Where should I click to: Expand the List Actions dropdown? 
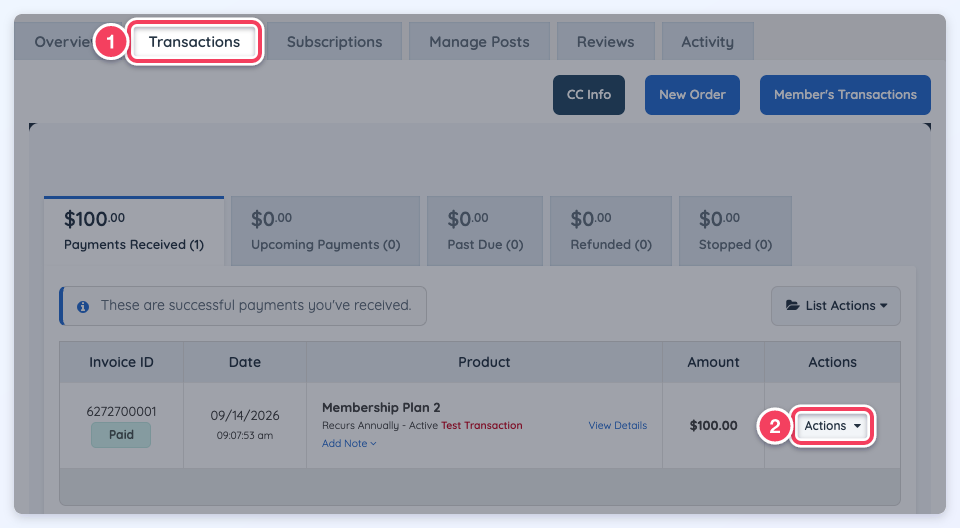click(x=836, y=306)
